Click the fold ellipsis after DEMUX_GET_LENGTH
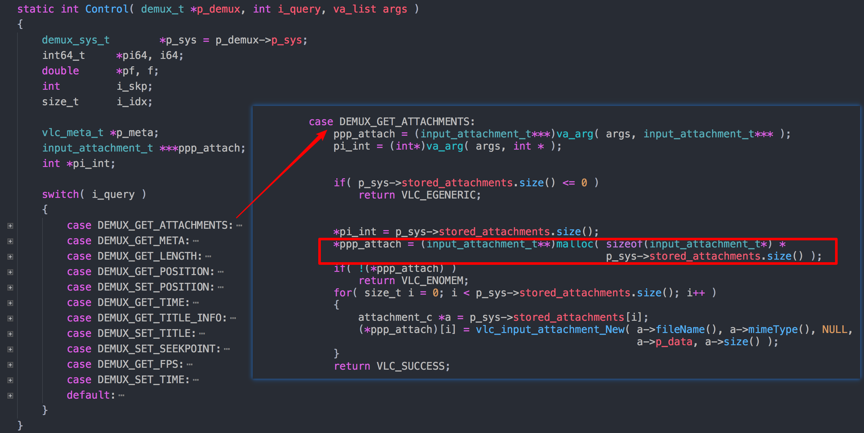Image resolution: width=864 pixels, height=433 pixels. tap(208, 256)
